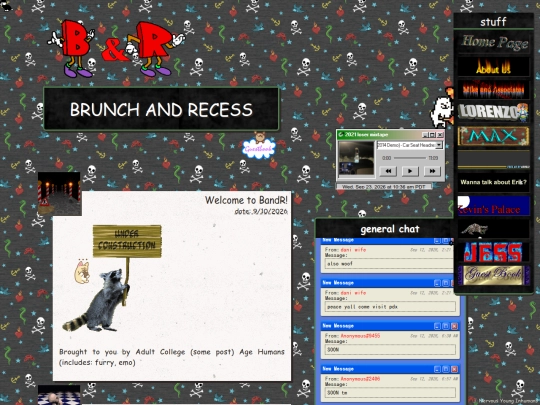Click the 'also woof' message box
This screenshot has width=540, height=405.
point(389,263)
